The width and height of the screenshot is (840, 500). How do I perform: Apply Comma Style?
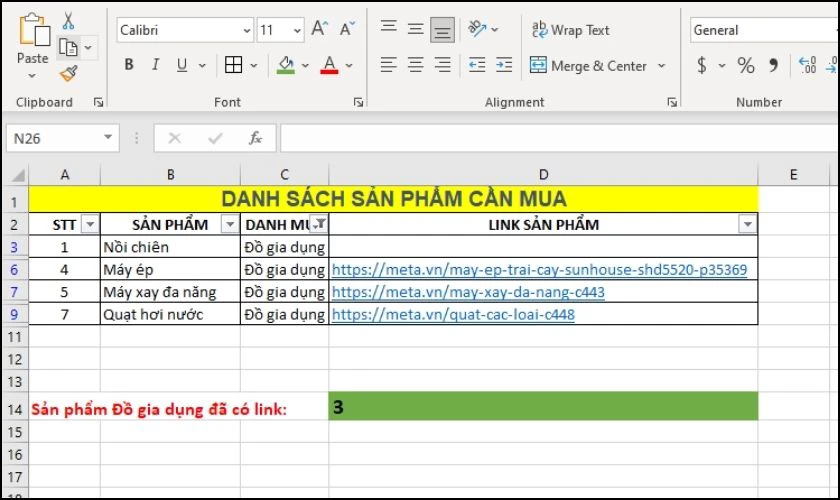[773, 65]
